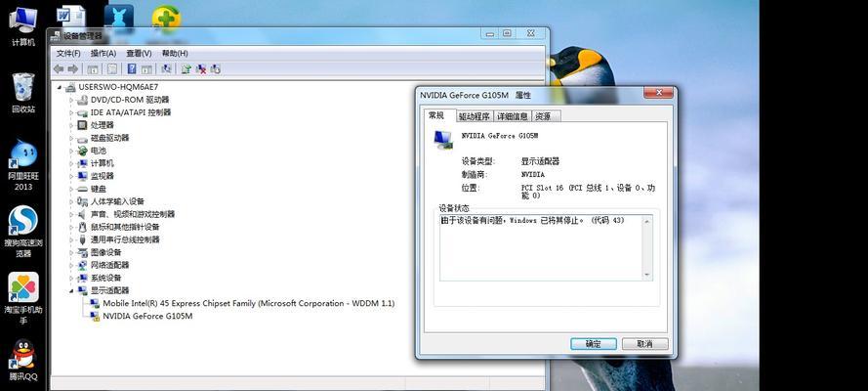Select the speaker icon for 声音、视频和游戏控制器

click(x=82, y=214)
